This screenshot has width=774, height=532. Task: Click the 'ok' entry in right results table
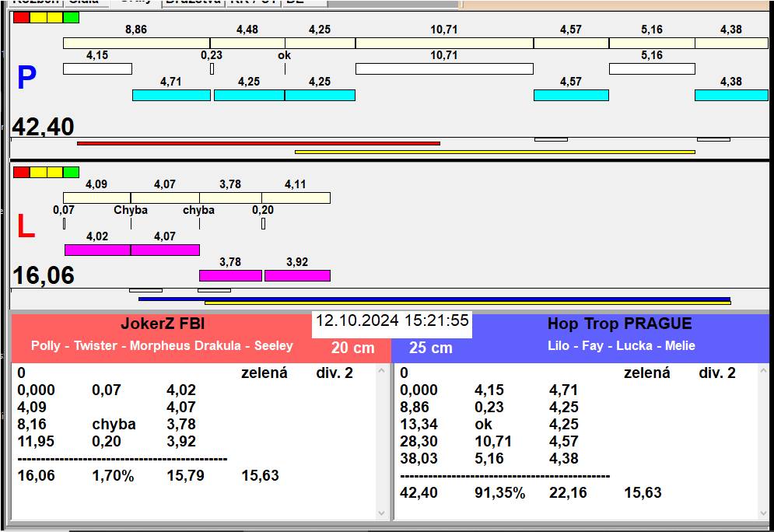(x=483, y=425)
